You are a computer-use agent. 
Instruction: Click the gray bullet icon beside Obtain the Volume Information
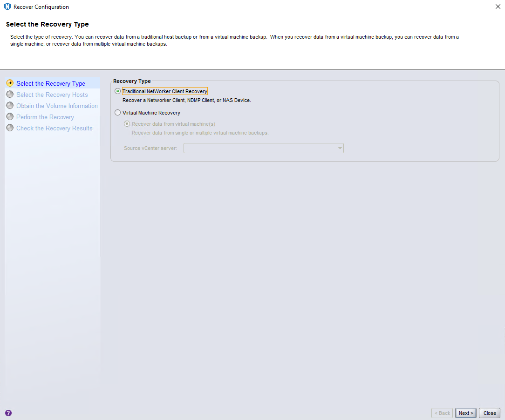pos(10,106)
